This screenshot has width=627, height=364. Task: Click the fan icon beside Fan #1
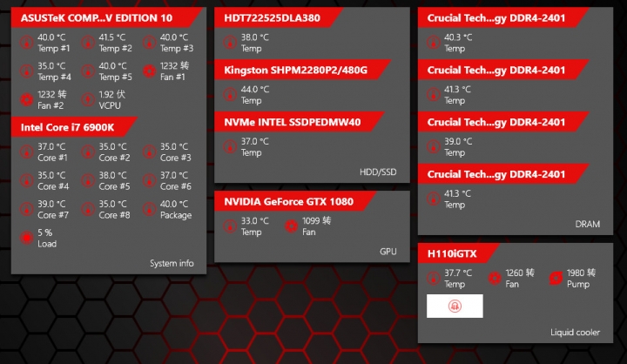coord(149,71)
